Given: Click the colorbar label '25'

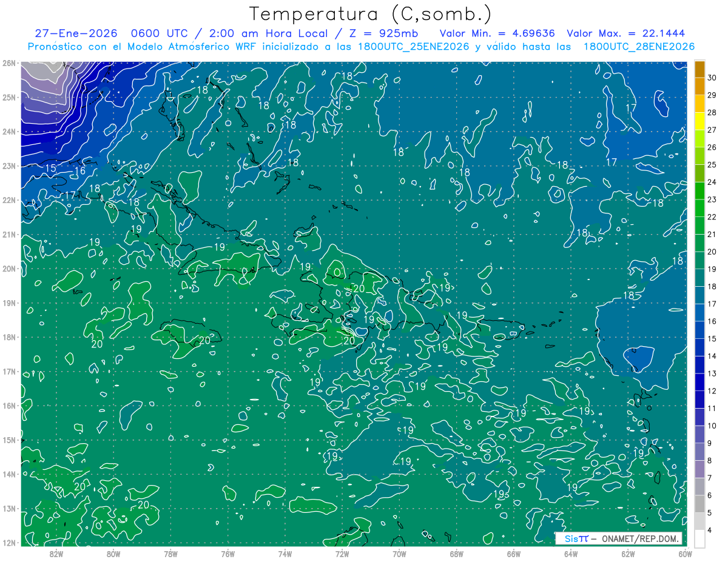Looking at the screenshot, I should point(712,165).
